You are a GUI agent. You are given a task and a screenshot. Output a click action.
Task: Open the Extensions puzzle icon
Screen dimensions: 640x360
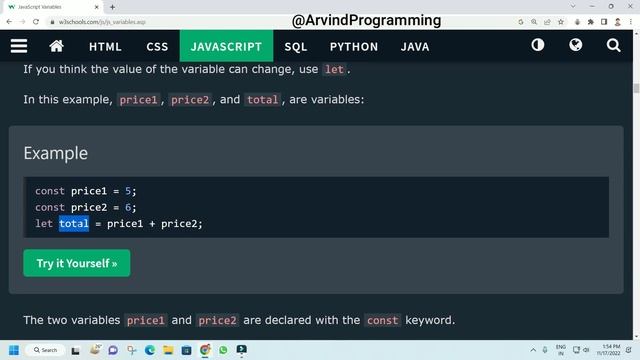coord(591,22)
